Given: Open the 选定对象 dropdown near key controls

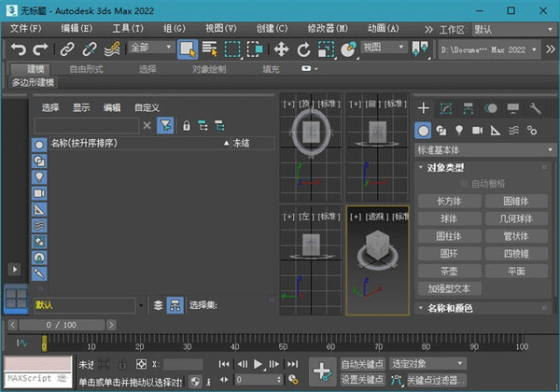Looking at the screenshot, I should (427, 363).
